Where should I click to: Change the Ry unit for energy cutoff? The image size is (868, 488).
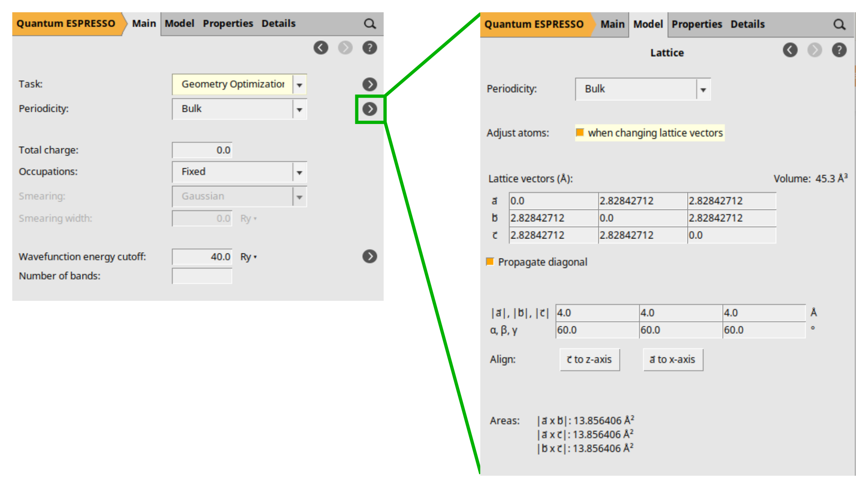(248, 257)
